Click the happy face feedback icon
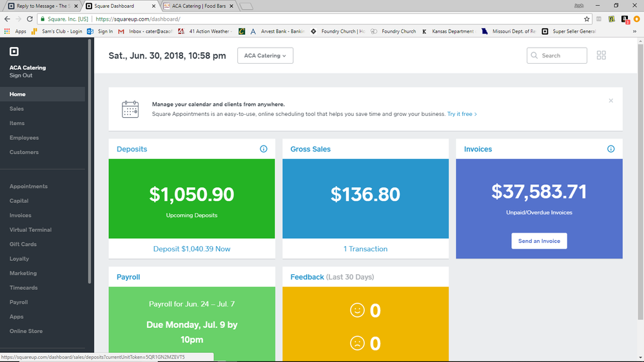Image resolution: width=644 pixels, height=362 pixels. point(357,310)
